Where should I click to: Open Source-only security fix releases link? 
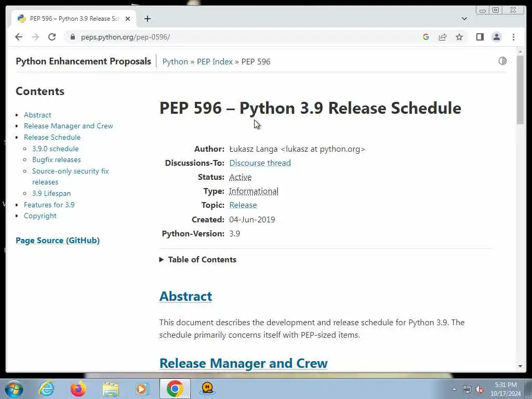click(x=71, y=177)
